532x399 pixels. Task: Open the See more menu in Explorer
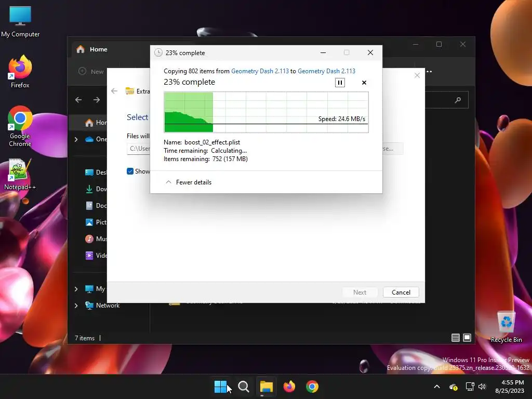tap(429, 71)
